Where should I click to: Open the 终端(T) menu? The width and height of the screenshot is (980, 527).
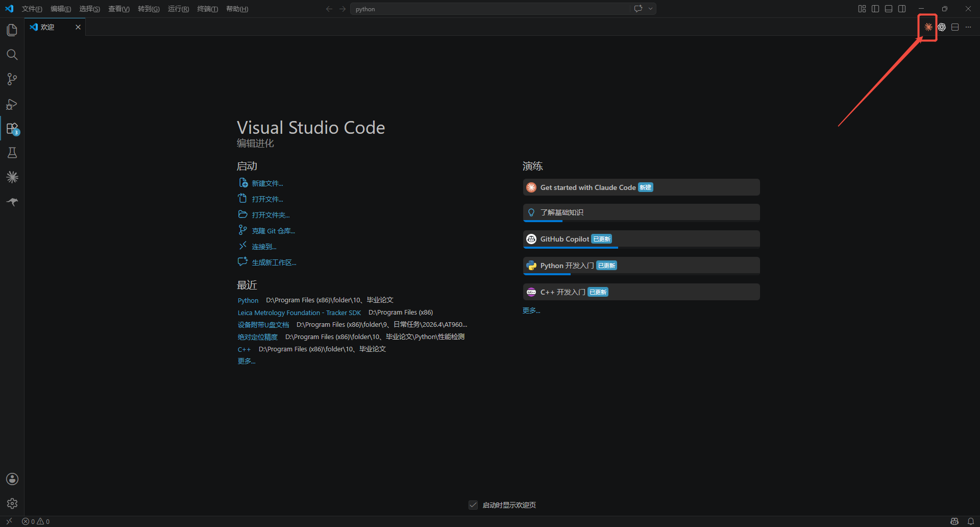(208, 9)
